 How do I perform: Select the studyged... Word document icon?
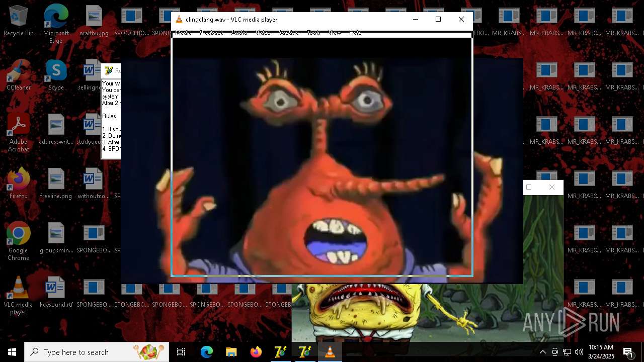pyautogui.click(x=90, y=130)
